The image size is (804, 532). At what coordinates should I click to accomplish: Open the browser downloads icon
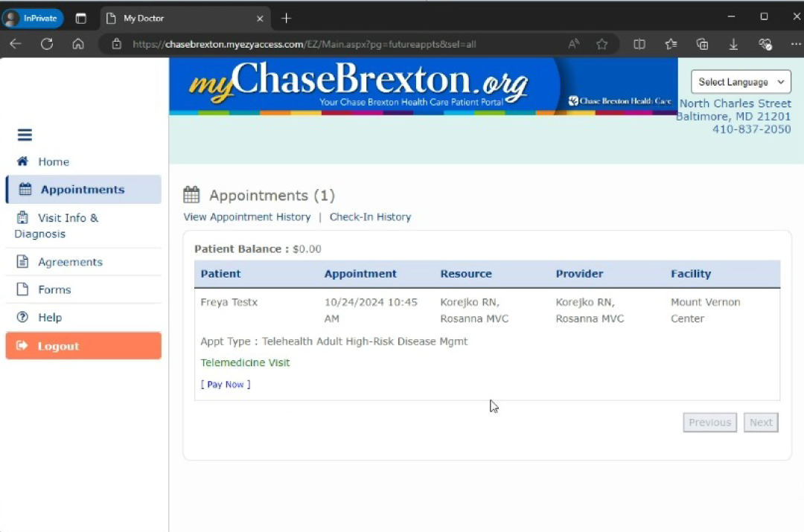(733, 44)
